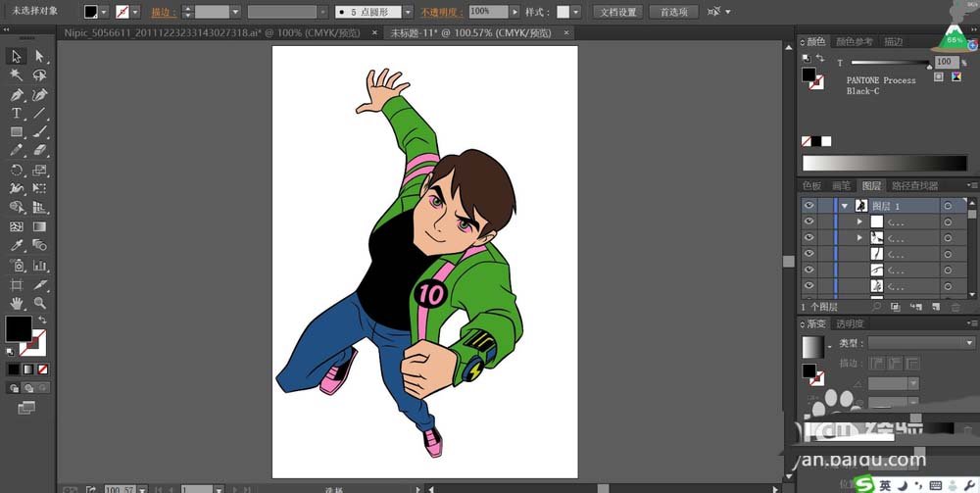Open the 颜色参考 panel tab
The image size is (980, 493).
click(855, 42)
